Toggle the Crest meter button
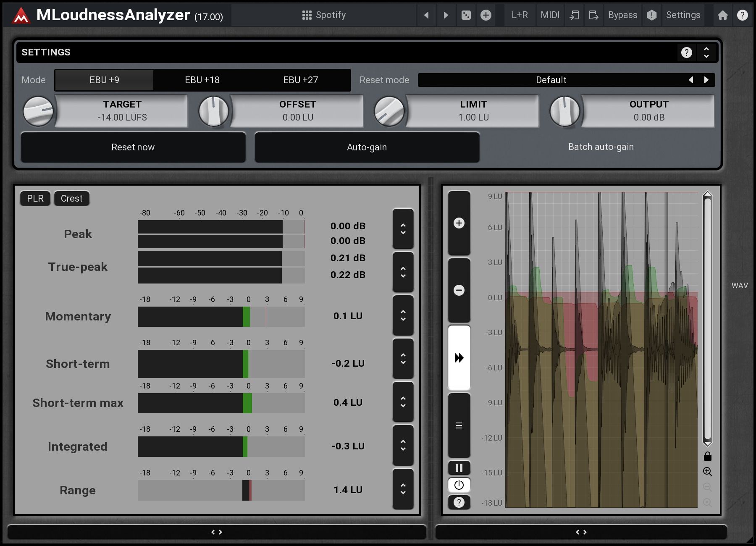Screen dimensions: 756x546 click(x=71, y=199)
